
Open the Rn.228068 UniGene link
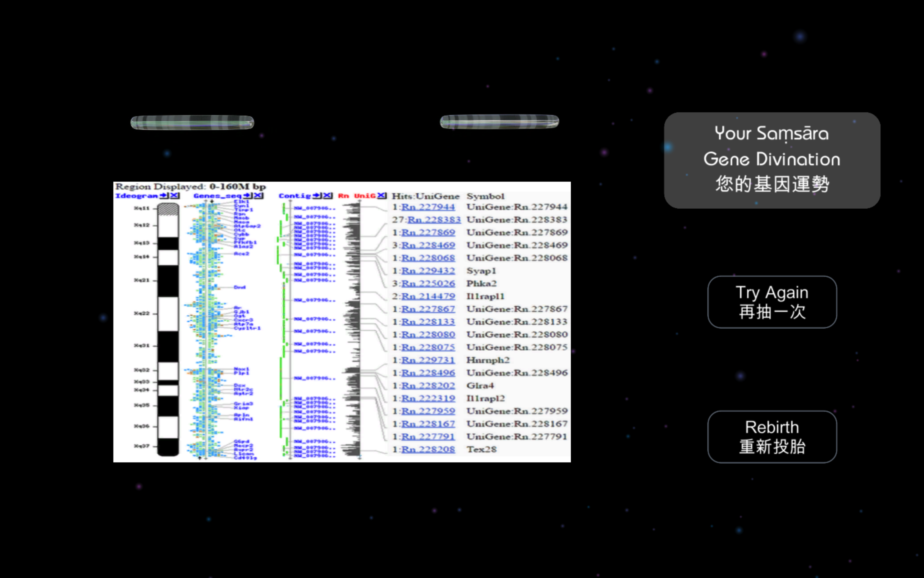(428, 258)
